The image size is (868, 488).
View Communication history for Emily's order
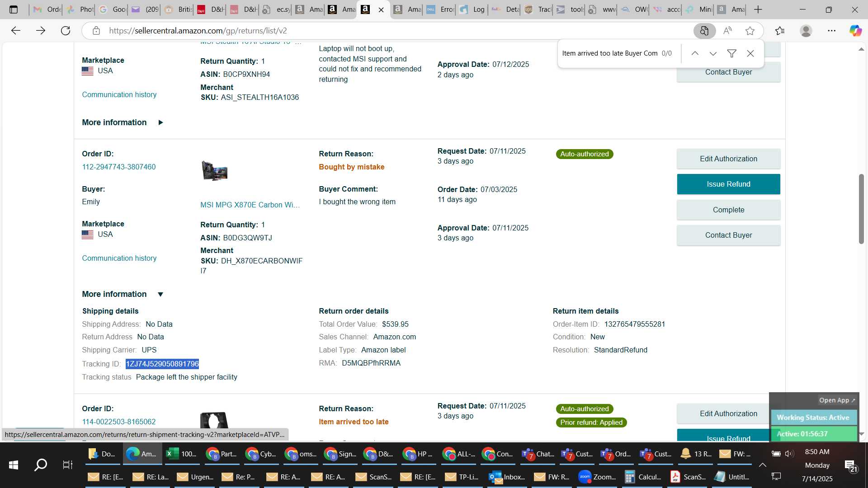tap(119, 258)
